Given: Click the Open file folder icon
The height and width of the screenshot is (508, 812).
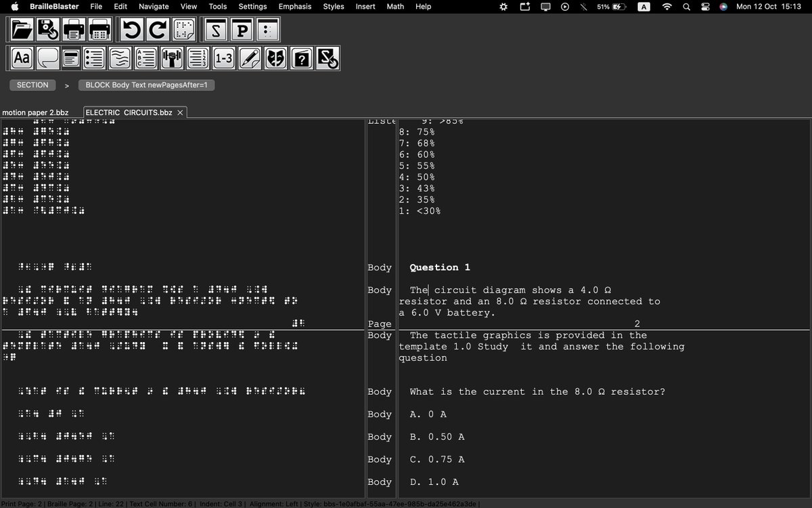Looking at the screenshot, I should 22,30.
